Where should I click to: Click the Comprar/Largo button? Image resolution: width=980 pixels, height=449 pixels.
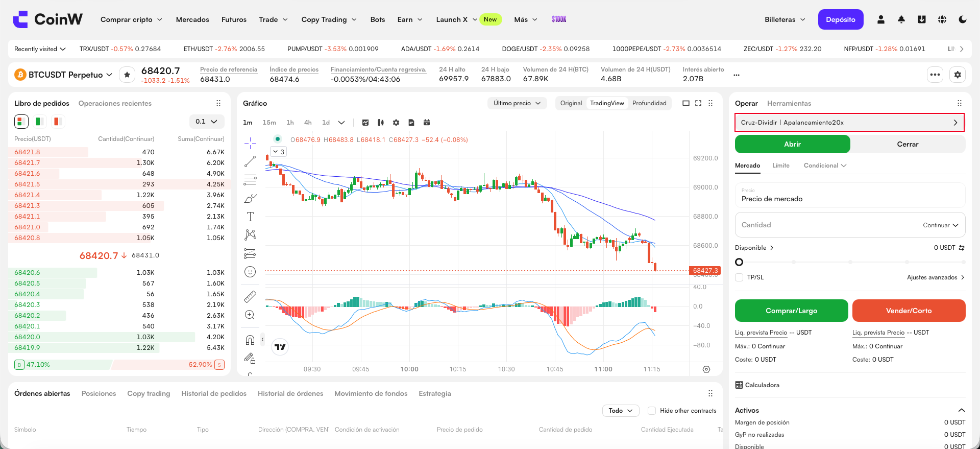point(792,311)
